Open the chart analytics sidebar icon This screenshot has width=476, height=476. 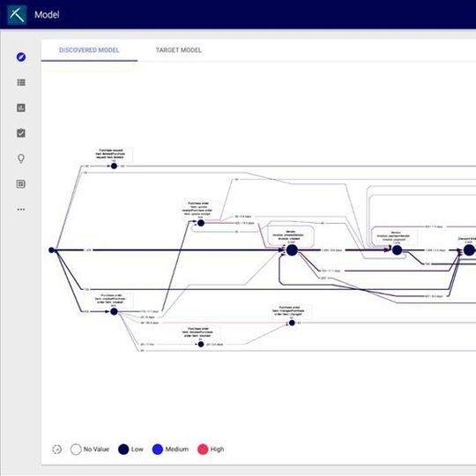pos(21,108)
